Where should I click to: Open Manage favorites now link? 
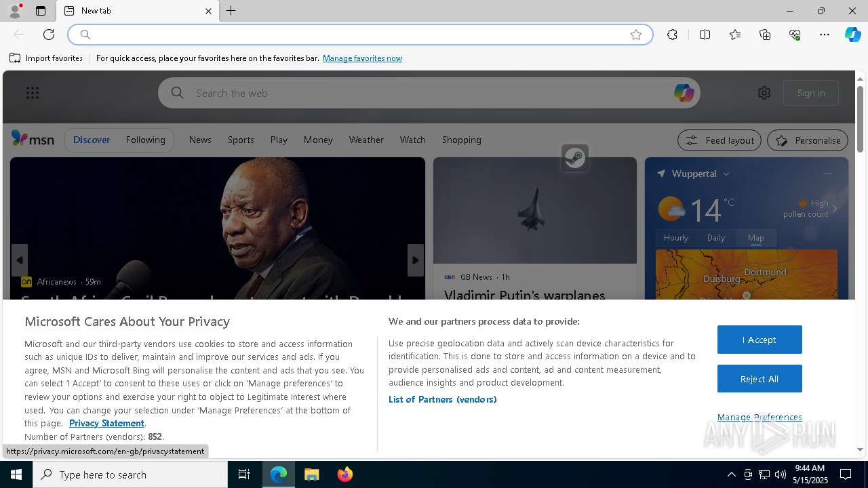click(x=362, y=58)
